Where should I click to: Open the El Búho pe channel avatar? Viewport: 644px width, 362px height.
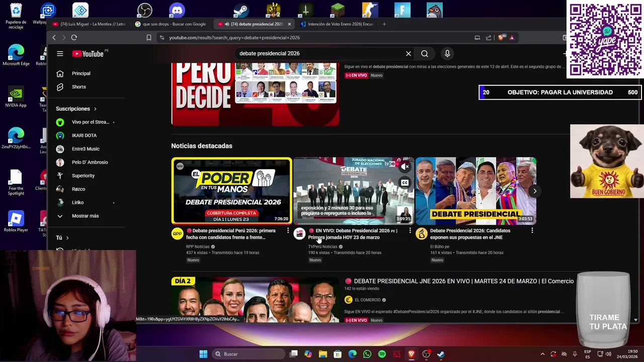421,234
